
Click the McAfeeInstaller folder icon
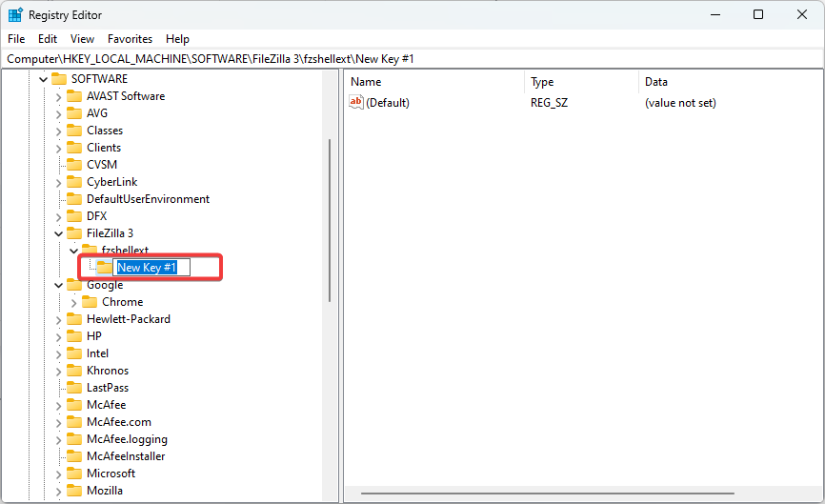point(74,456)
